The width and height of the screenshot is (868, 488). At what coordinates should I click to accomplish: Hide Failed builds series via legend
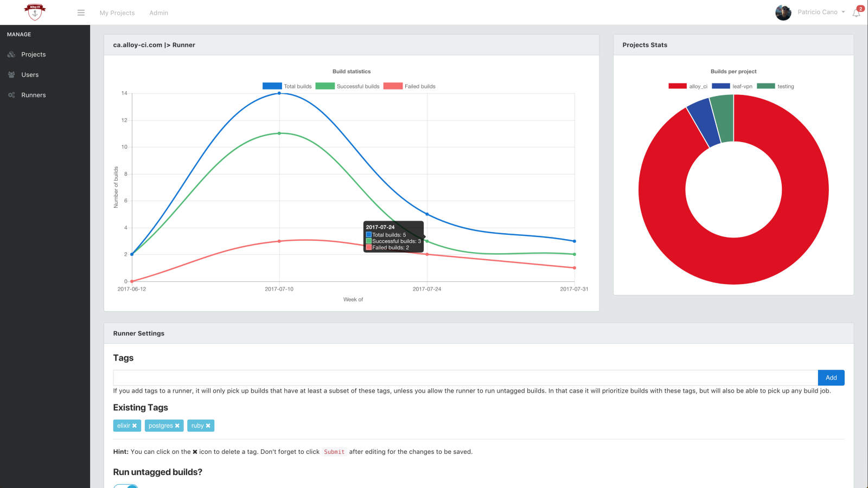(409, 86)
